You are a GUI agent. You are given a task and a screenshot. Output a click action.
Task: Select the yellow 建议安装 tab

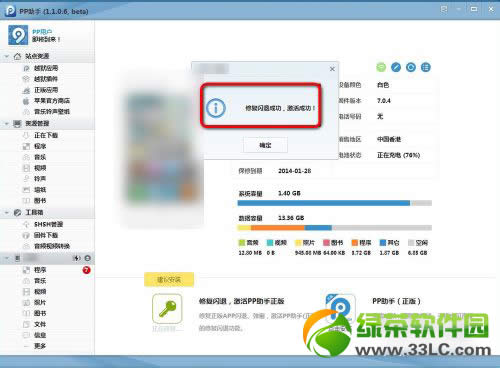(169, 280)
